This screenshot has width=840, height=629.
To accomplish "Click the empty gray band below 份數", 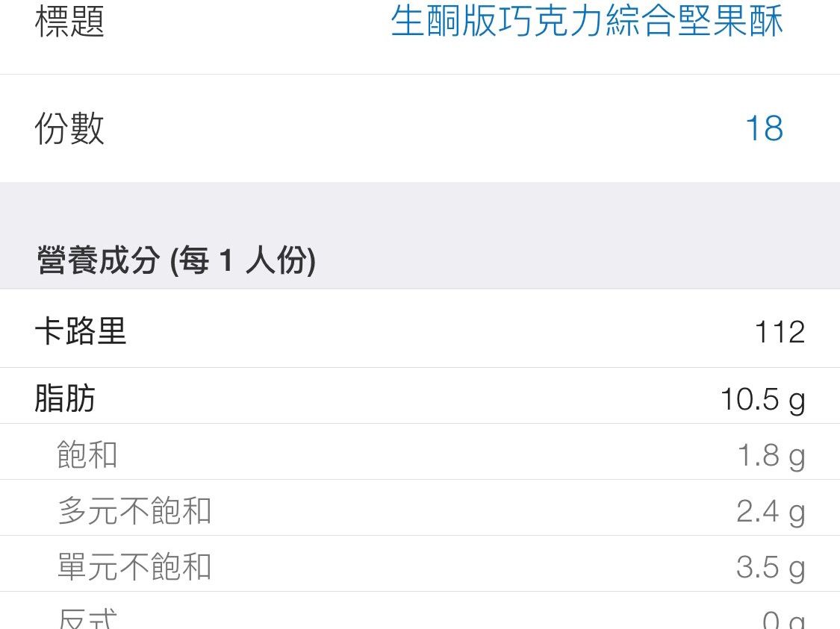I will pos(420,209).
